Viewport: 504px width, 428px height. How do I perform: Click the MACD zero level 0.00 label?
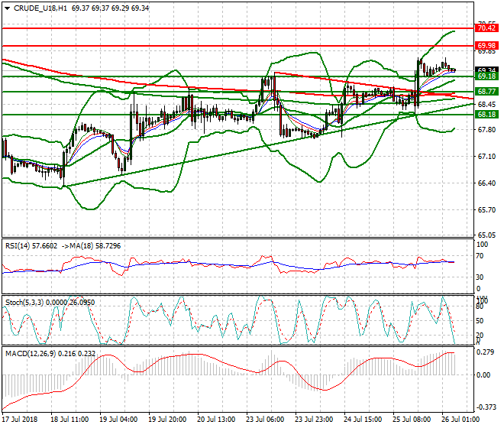click(x=483, y=375)
